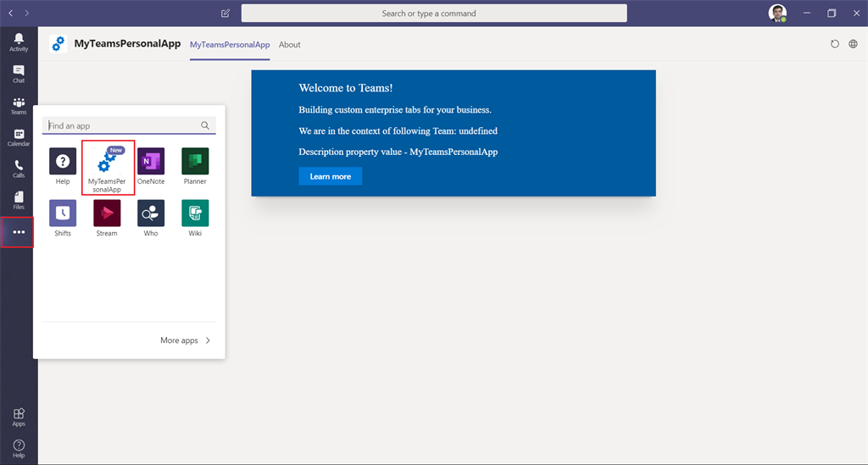Open Chat in the sidebar
This screenshot has width=868, height=465.
pyautogui.click(x=19, y=74)
